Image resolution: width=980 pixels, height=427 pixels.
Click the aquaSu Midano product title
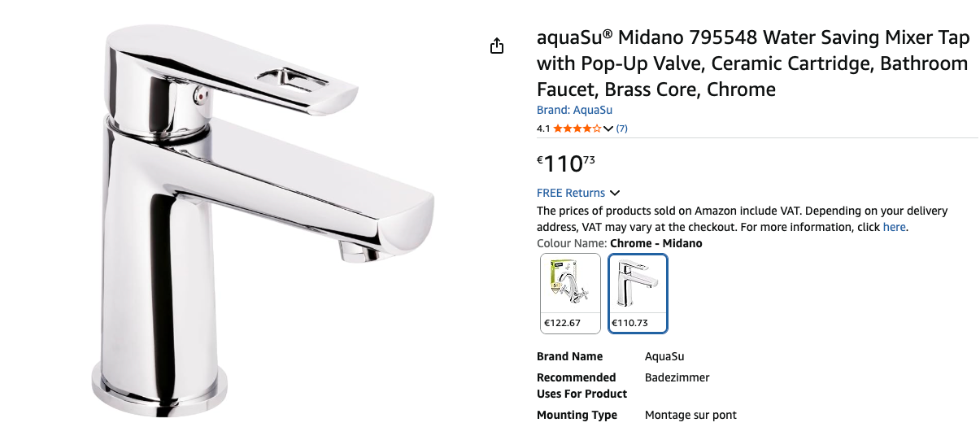tap(752, 63)
